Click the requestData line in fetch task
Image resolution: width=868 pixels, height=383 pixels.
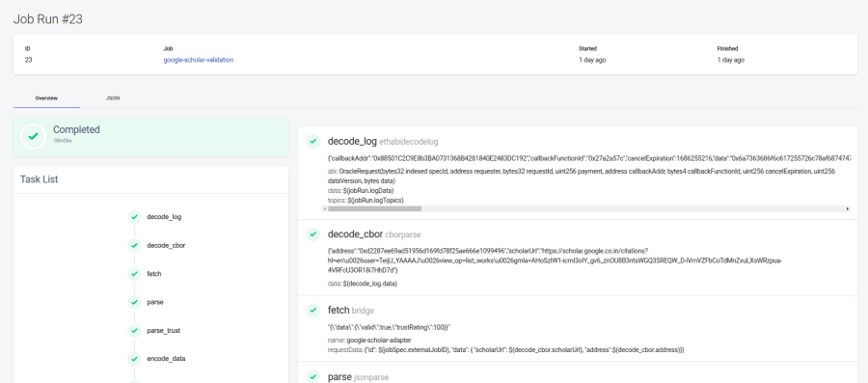(506, 350)
